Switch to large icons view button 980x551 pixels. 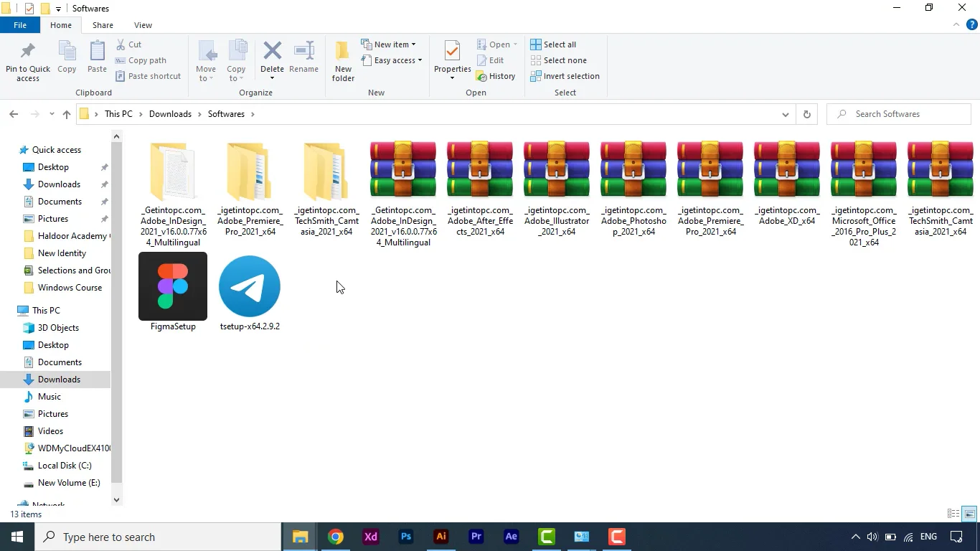pyautogui.click(x=969, y=514)
